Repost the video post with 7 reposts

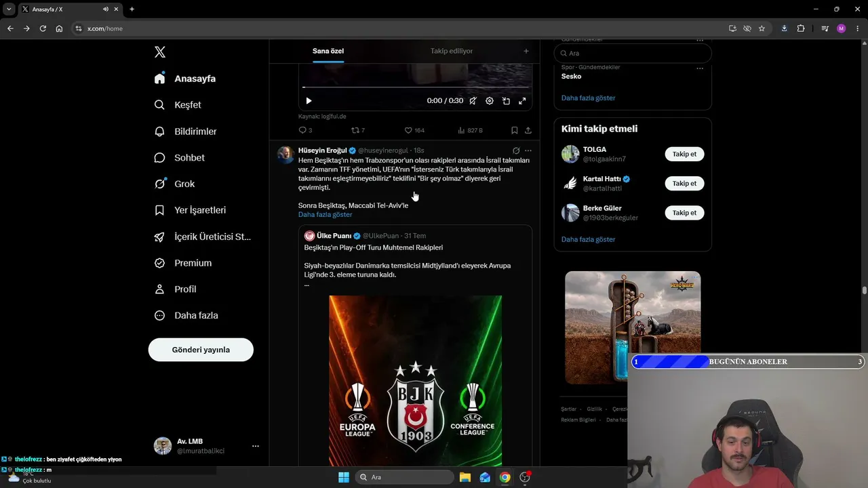tap(357, 130)
